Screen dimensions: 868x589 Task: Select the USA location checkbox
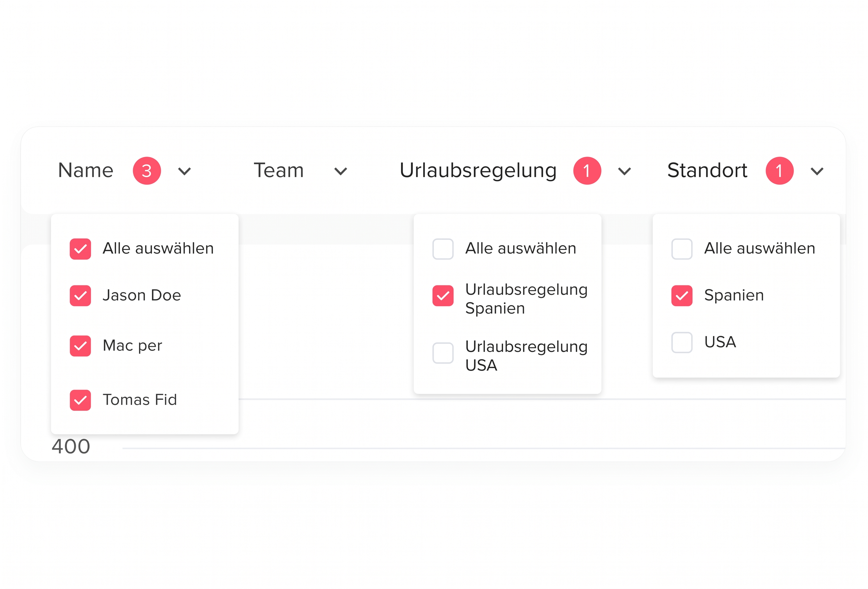682,342
